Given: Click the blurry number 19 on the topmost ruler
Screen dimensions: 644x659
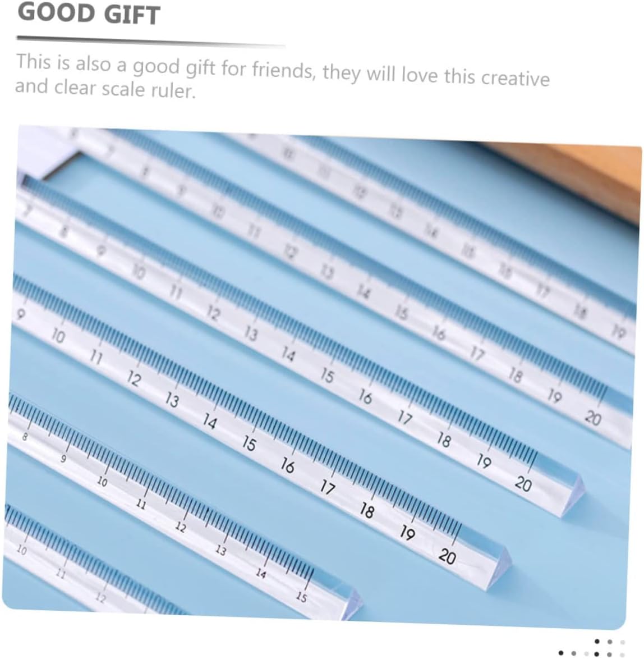Looking at the screenshot, I should click(618, 332).
